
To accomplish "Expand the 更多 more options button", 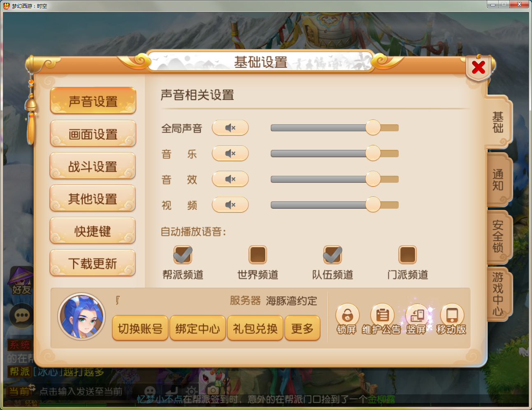I will click(x=302, y=328).
